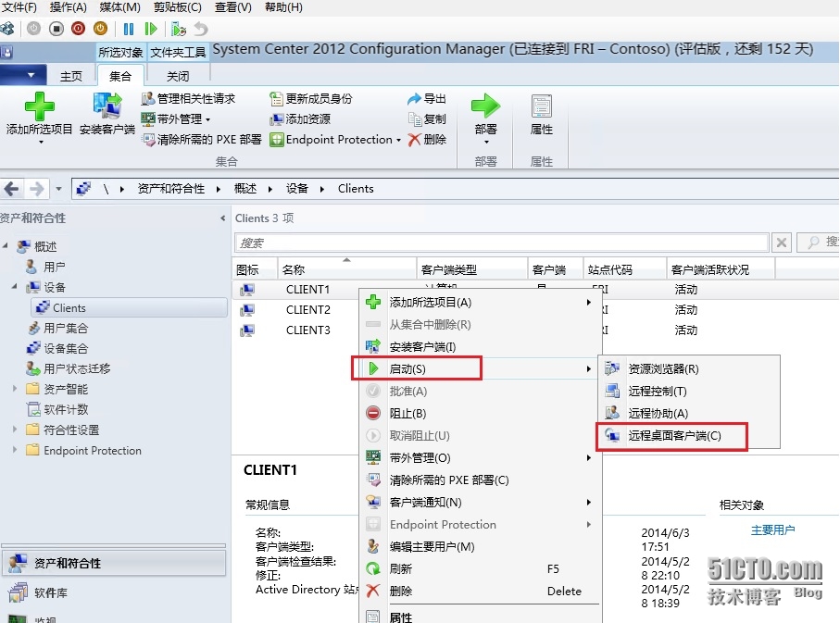Open Start (启动) context menu entry

[480, 368]
